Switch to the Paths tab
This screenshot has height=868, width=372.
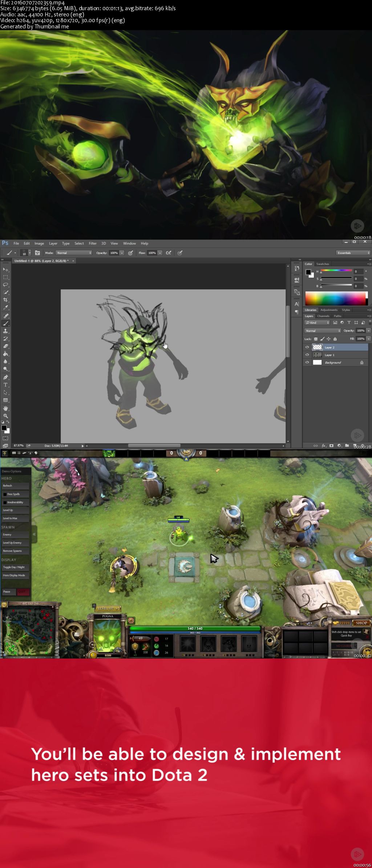pos(337,316)
